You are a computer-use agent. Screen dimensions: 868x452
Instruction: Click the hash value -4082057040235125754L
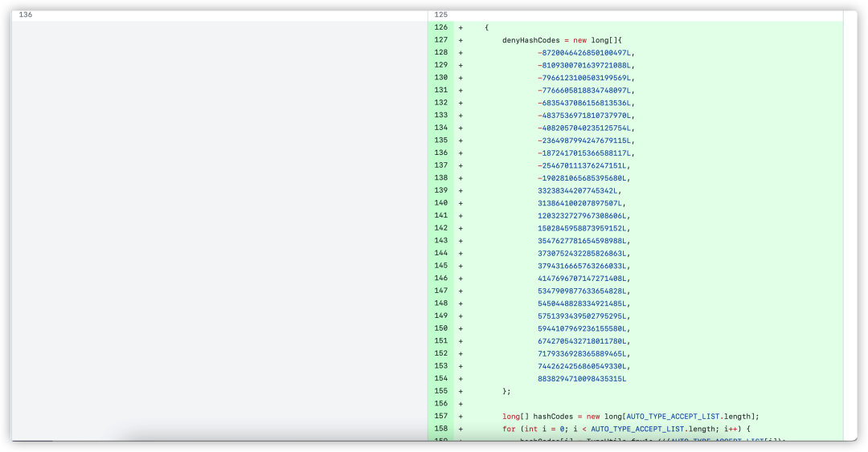(584, 128)
